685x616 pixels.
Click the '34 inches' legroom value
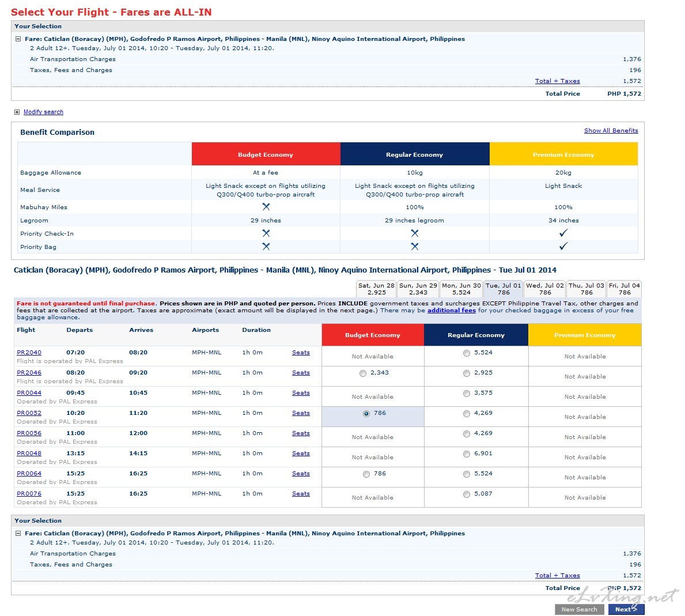tap(563, 221)
